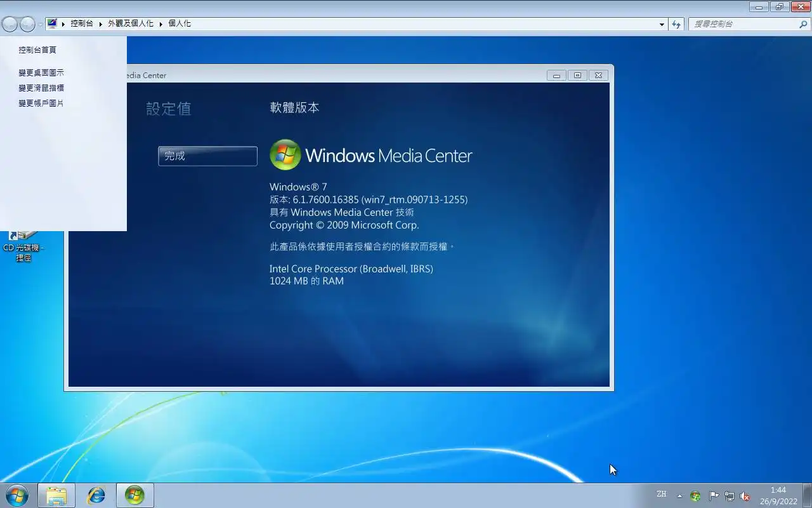Viewport: 812px width, 508px height.
Task: Open the 變更滑鼠指標 link
Action: click(x=41, y=88)
